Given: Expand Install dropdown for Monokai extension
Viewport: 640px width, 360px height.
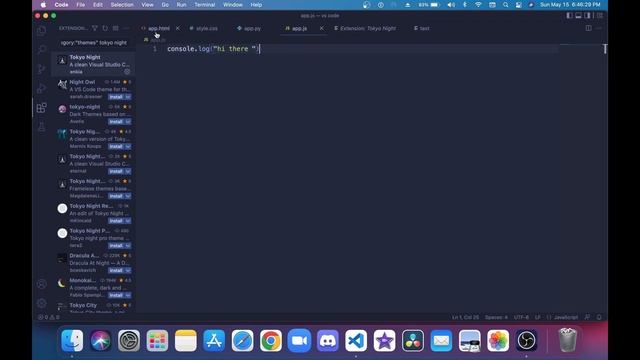Looking at the screenshot, I should (x=128, y=295).
